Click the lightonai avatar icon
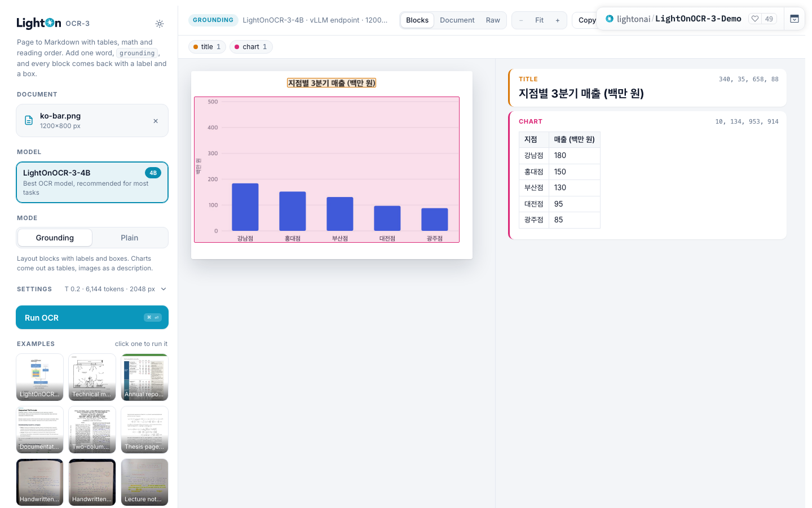 coord(610,19)
